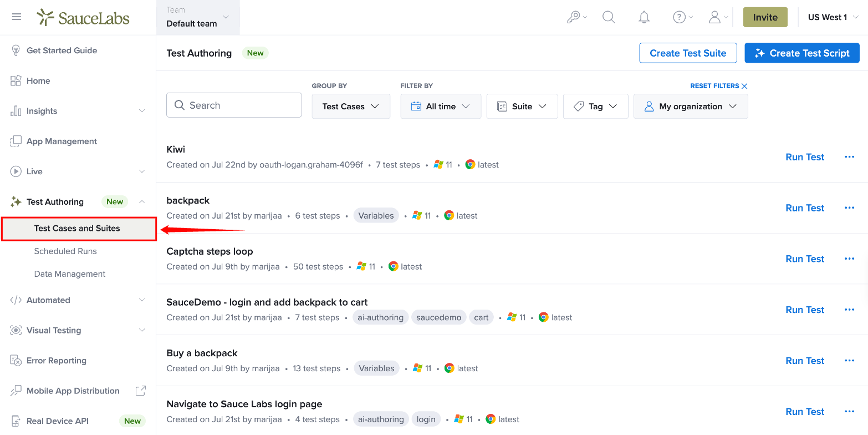Open Mobile App Distribution
Screen dimensions: 868x435
pyautogui.click(x=73, y=391)
